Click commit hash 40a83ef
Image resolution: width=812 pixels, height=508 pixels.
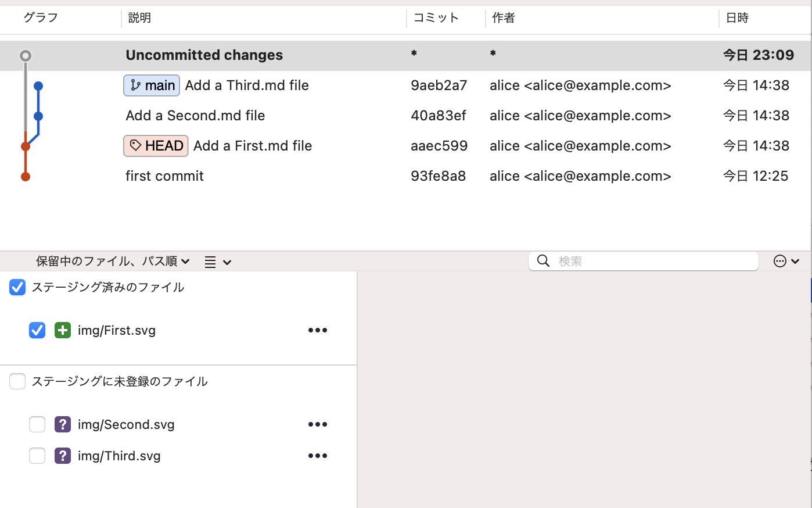pos(439,116)
